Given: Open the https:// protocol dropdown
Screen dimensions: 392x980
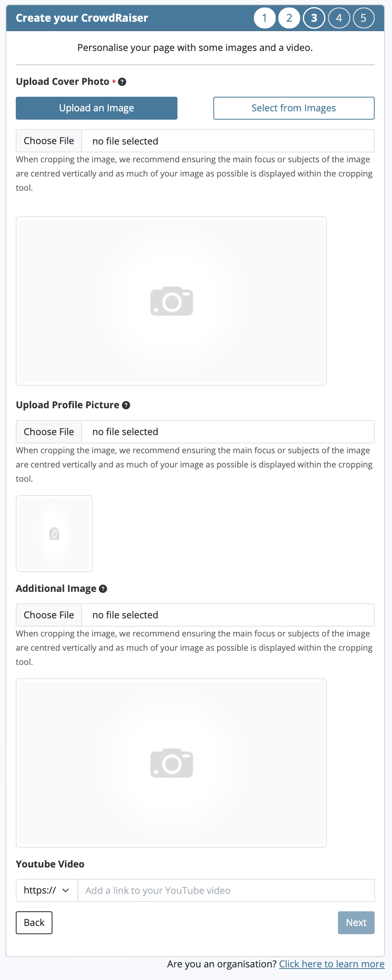Looking at the screenshot, I should [47, 890].
